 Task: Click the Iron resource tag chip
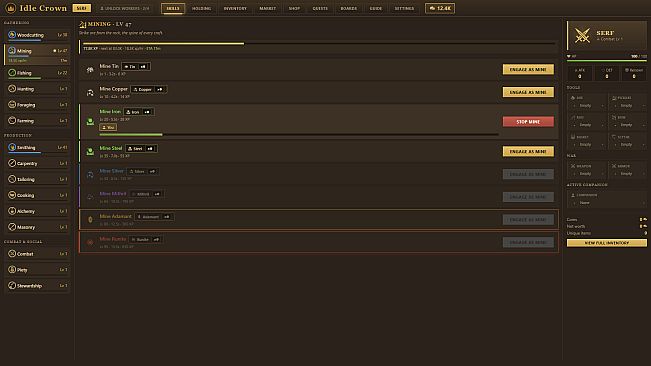click(133, 112)
